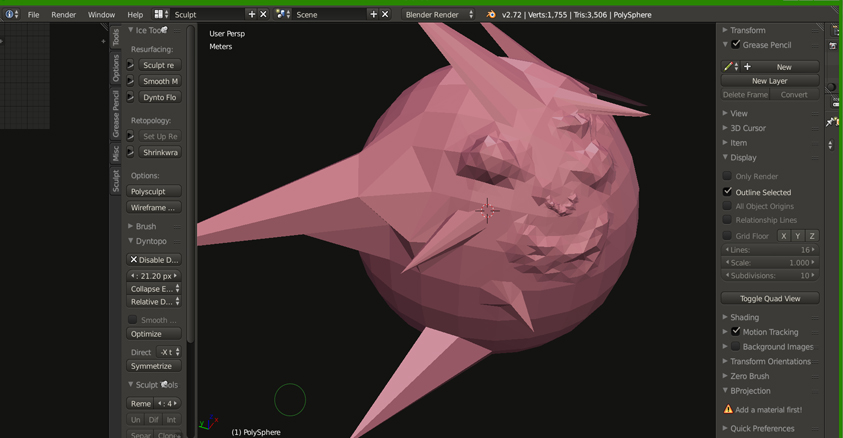Switch to the Options vertical tab
This screenshot has width=843, height=438.
[116, 69]
